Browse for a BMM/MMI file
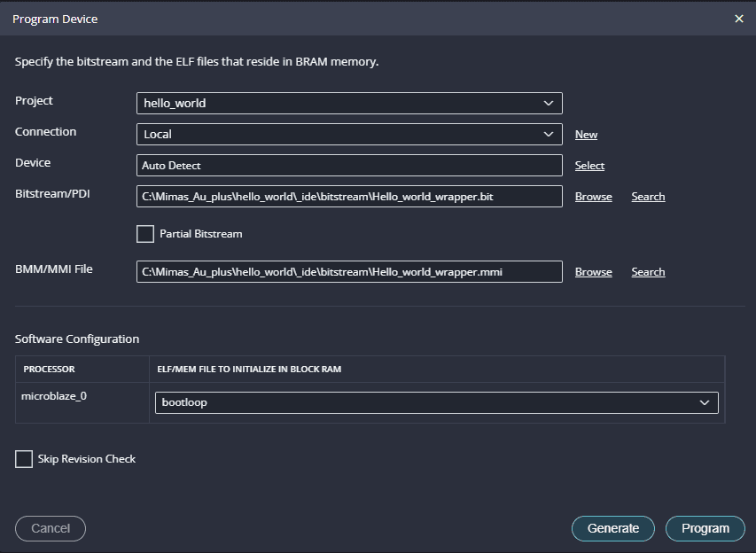This screenshot has height=553, width=756. click(x=593, y=272)
